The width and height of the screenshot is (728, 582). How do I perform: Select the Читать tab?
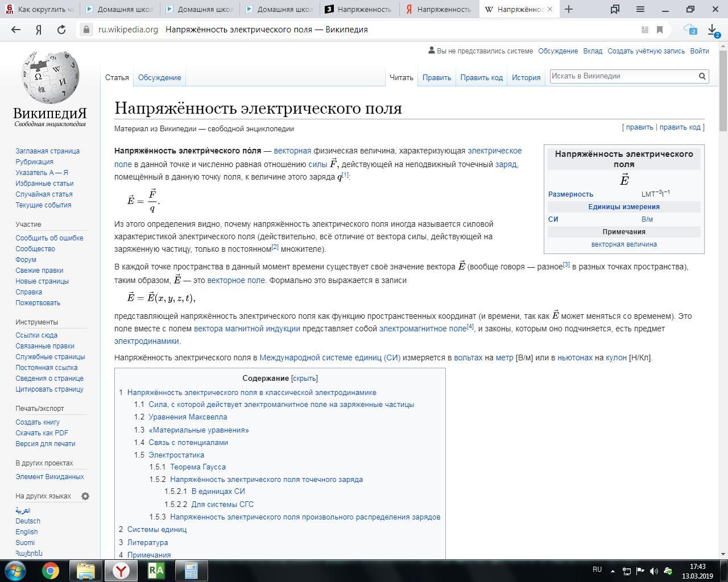point(401,77)
